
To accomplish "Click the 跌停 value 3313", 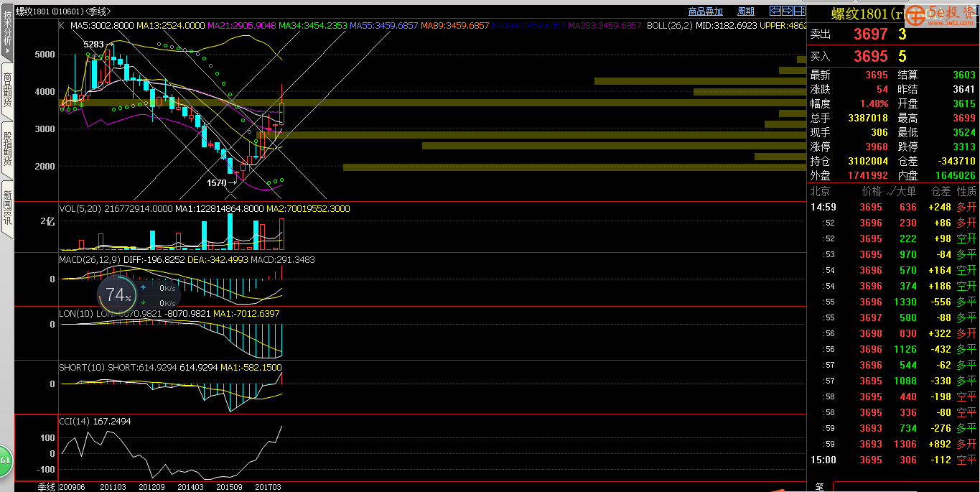I will [x=964, y=147].
